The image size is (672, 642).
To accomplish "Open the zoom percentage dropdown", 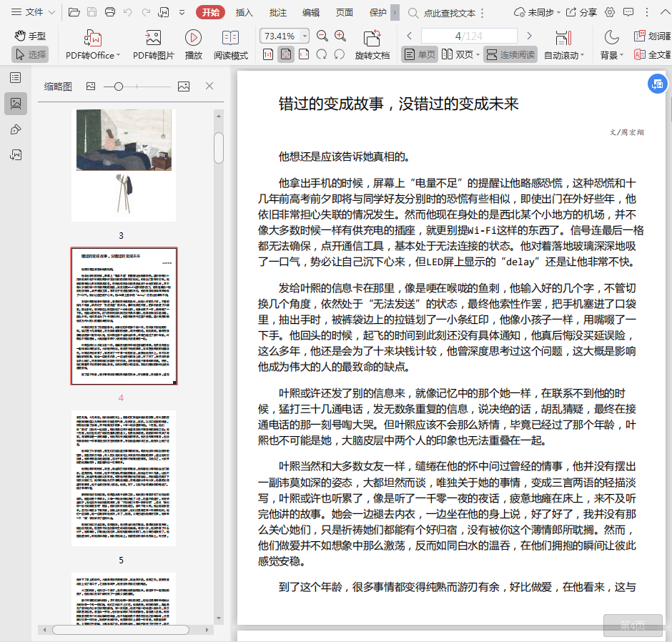I will (x=305, y=36).
